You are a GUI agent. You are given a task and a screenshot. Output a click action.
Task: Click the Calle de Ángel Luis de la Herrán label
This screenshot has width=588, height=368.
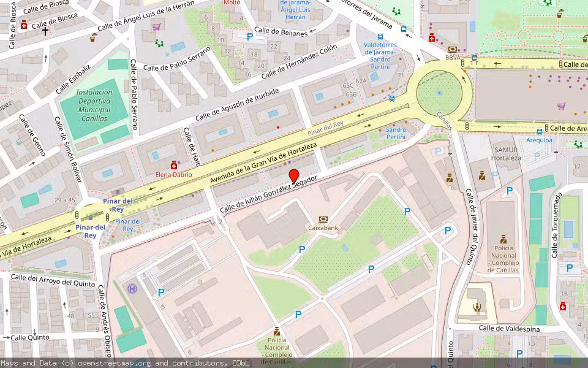pos(146,16)
